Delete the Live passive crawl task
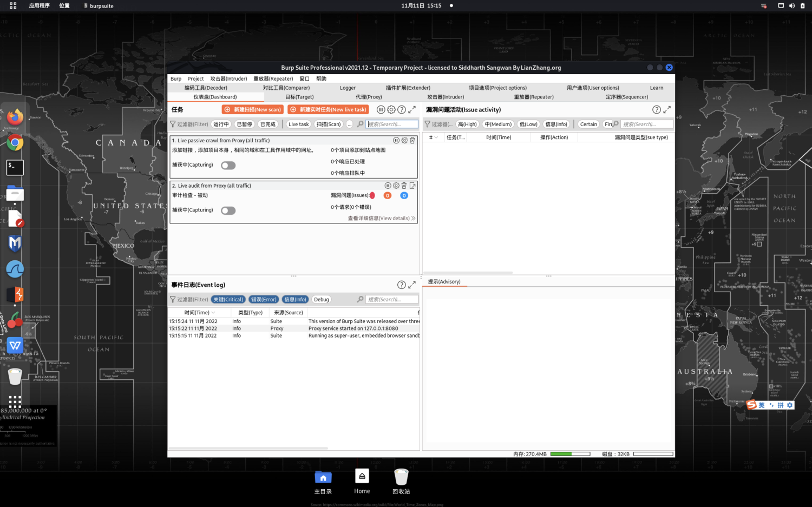The image size is (812, 507). point(412,141)
